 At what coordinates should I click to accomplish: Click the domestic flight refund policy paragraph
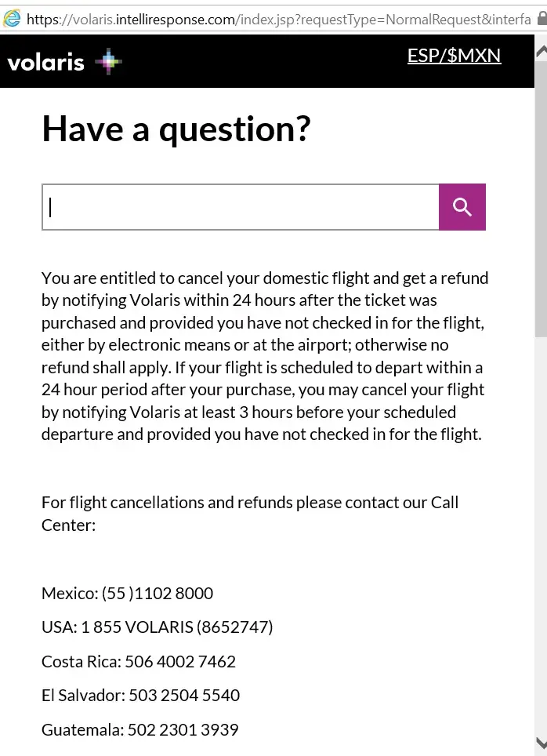coord(264,355)
